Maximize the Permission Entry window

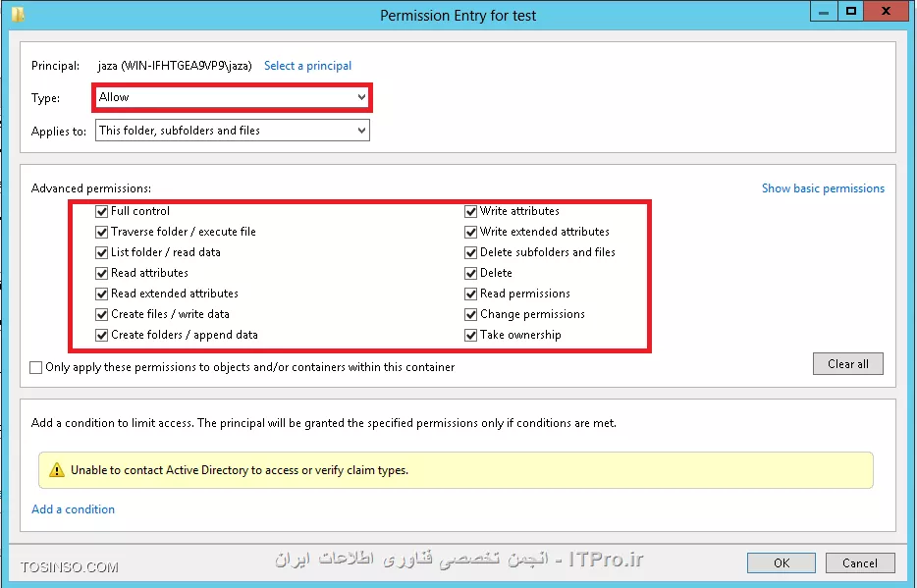851,12
